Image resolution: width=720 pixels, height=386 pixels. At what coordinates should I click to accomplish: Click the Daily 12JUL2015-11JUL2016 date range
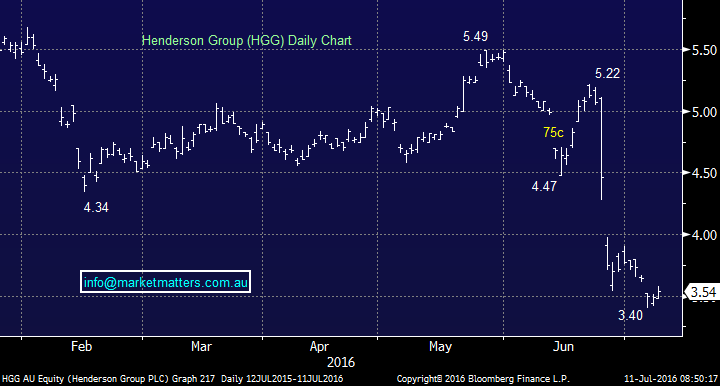[282, 379]
